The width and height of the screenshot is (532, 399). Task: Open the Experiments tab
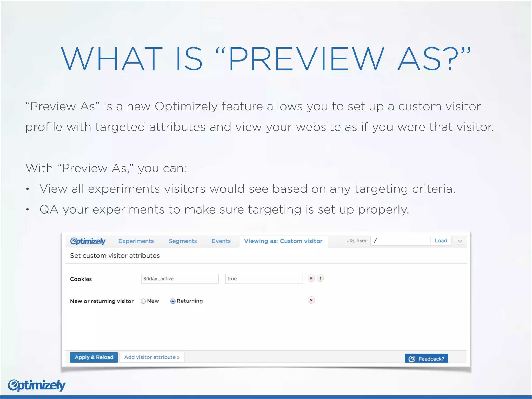click(136, 241)
